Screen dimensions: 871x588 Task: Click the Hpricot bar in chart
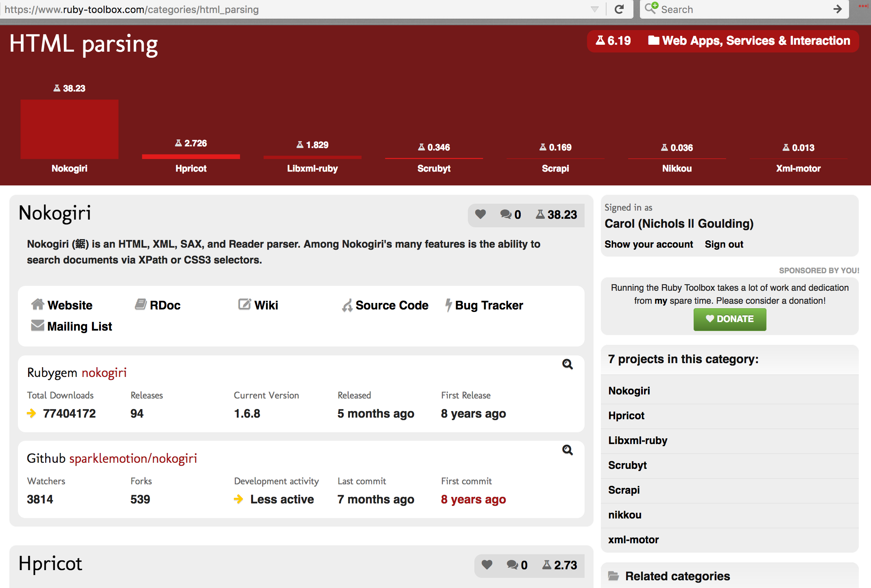[191, 157]
